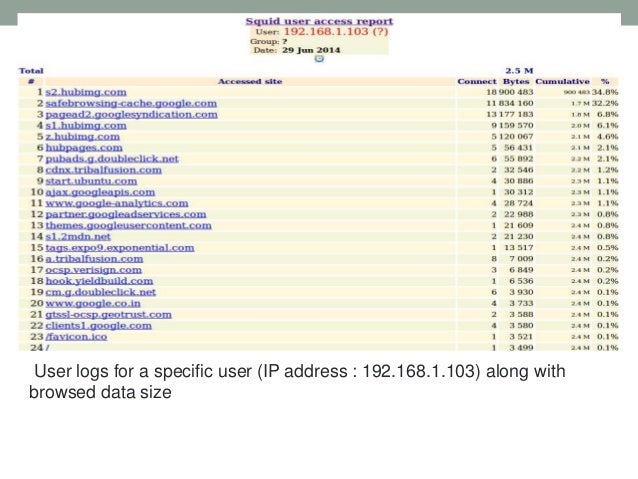Open pubads.g.doubleclick.net link
The width and height of the screenshot is (638, 479).
point(112,159)
